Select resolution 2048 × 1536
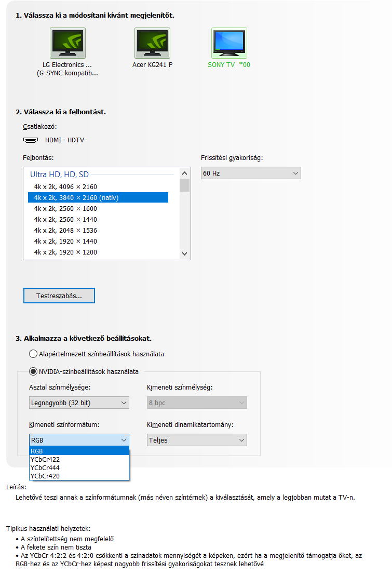 point(98,230)
